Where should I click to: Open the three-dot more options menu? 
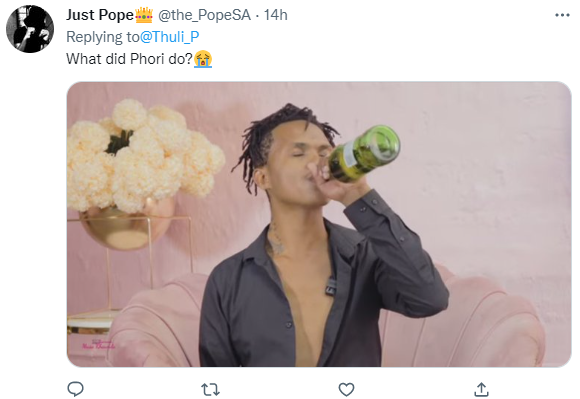tap(562, 15)
